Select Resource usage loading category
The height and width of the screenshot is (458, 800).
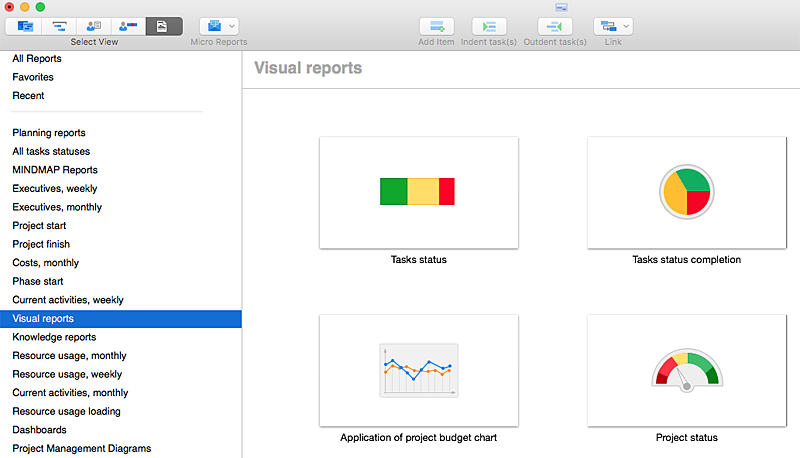pos(66,411)
